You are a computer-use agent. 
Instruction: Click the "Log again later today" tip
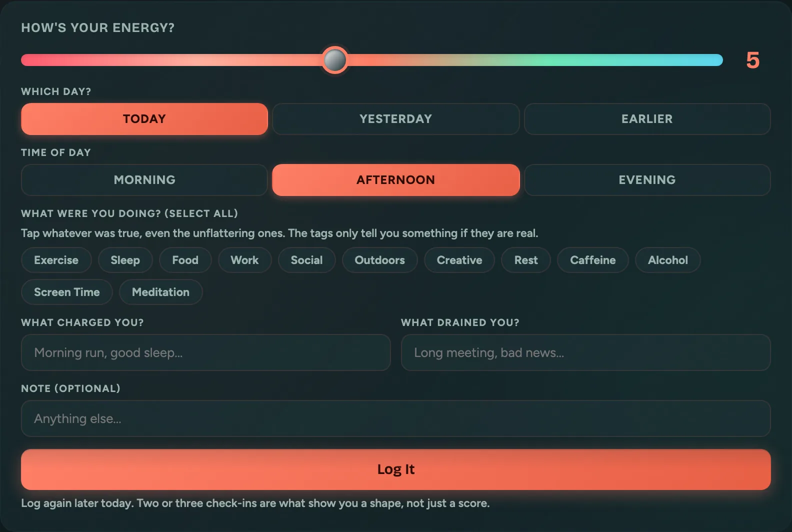(255, 503)
